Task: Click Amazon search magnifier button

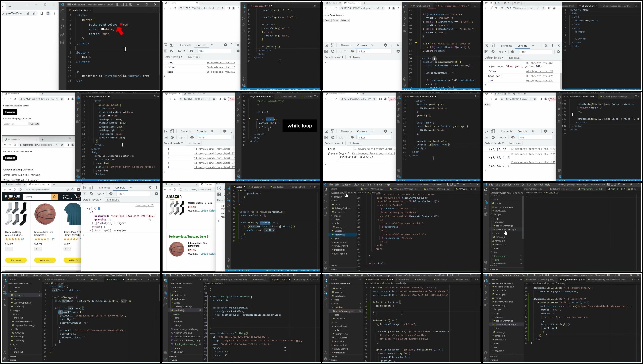Action: (x=54, y=197)
